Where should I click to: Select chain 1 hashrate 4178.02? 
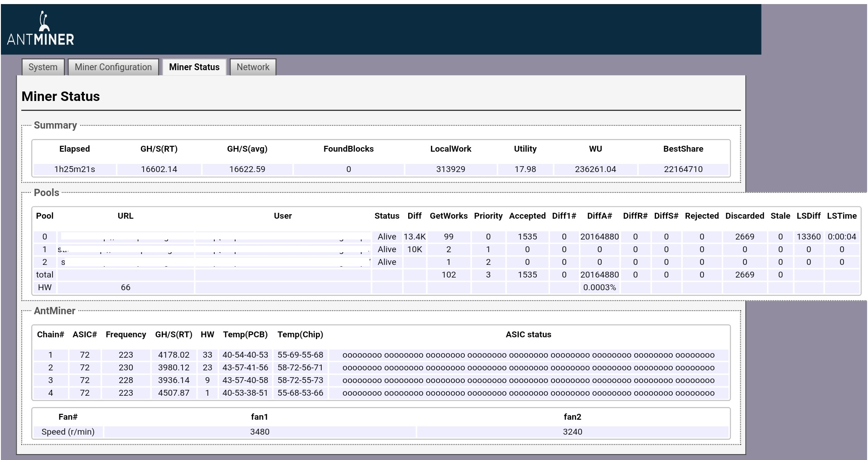174,355
